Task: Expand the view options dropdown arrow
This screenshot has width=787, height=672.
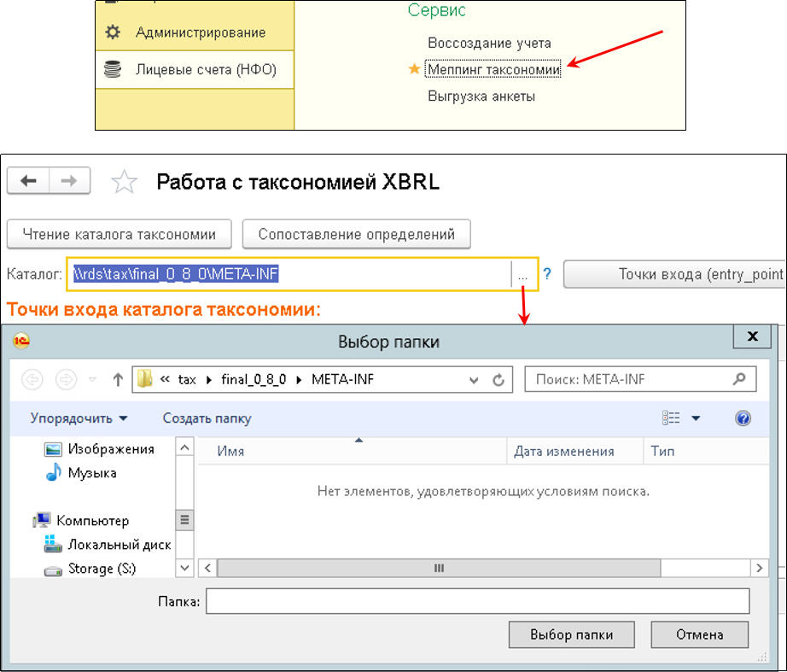Action: click(x=696, y=418)
